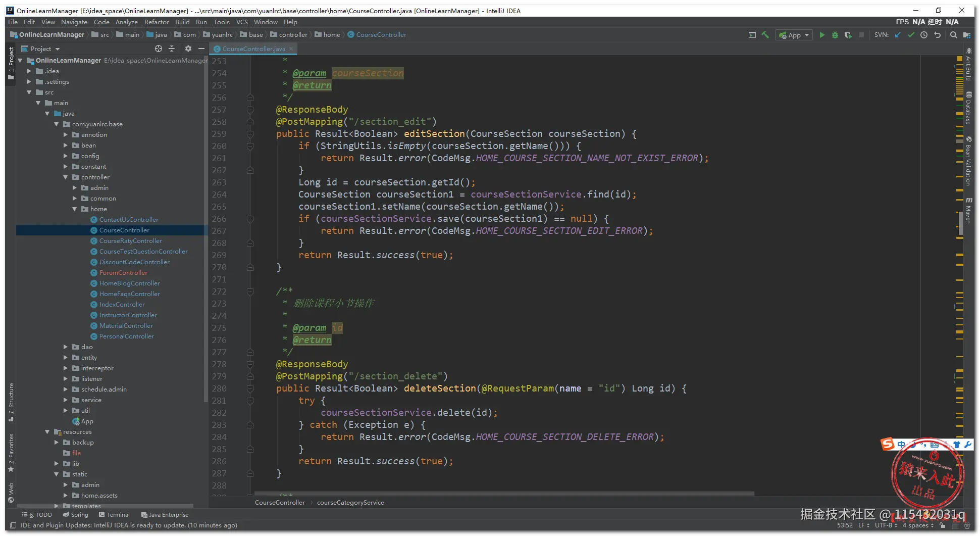Click the yellow inspection status indicator atop the scrollbar
This screenshot has height=536, width=980.
click(x=960, y=59)
